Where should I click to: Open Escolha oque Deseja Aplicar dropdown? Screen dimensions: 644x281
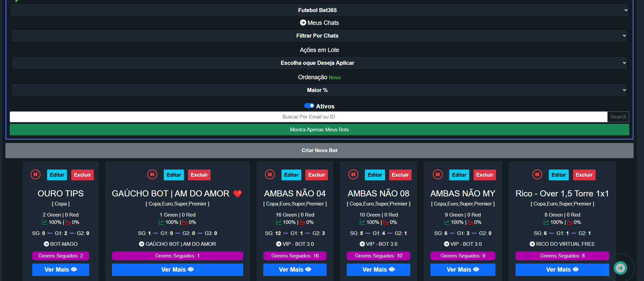pos(319,63)
